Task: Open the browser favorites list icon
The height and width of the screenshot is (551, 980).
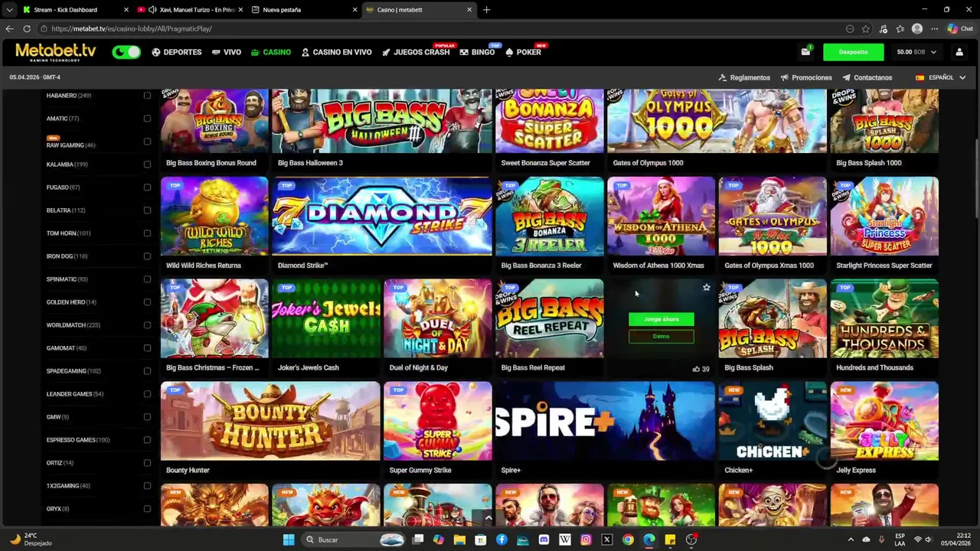Action: coord(900,29)
